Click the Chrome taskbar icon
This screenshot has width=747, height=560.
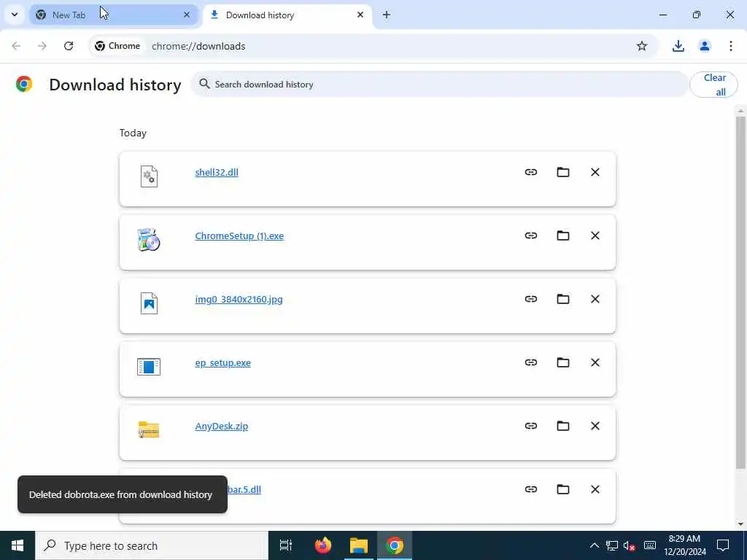[395, 545]
